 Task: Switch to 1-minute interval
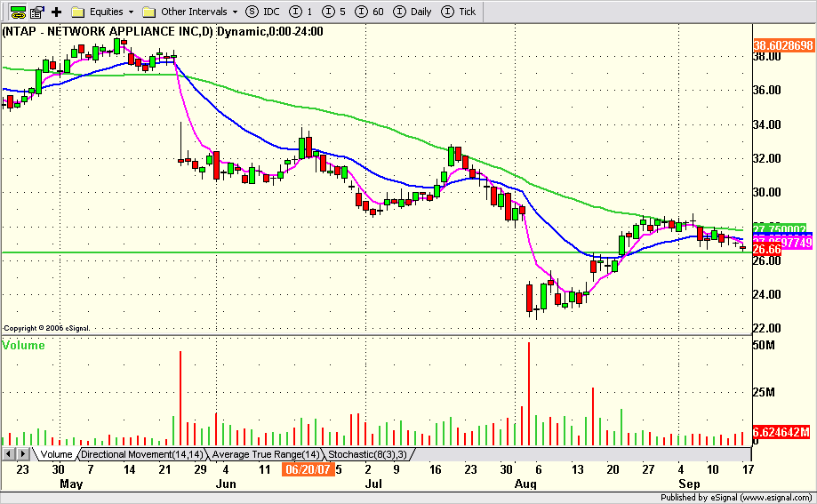pyautogui.click(x=300, y=12)
